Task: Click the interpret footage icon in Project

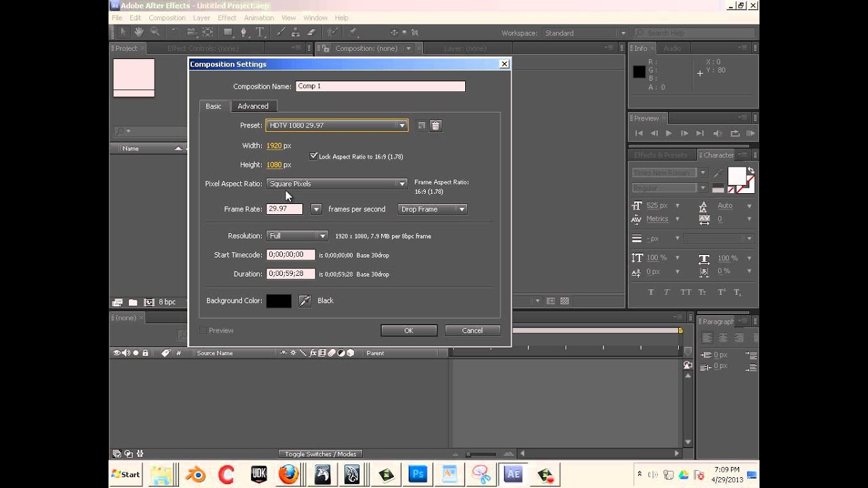Action: pyautogui.click(x=117, y=302)
